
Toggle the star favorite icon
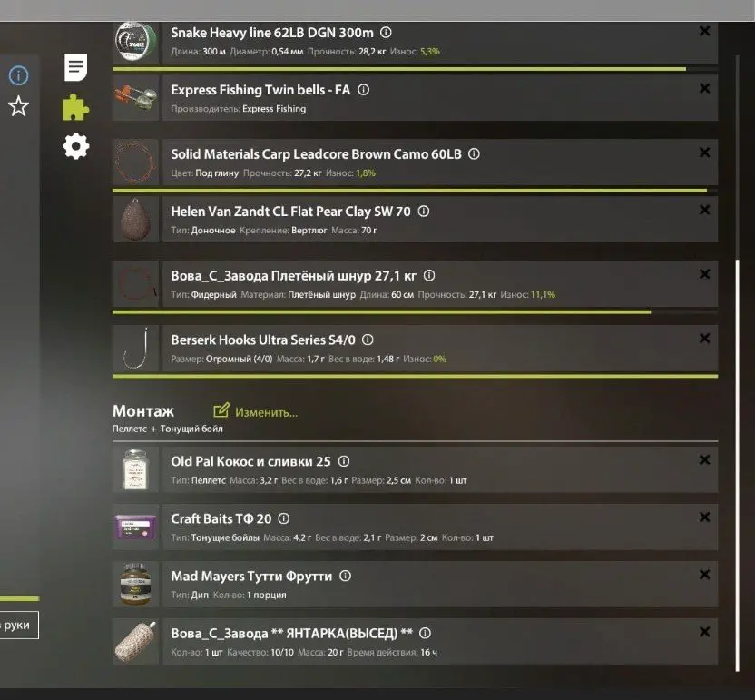pyautogui.click(x=18, y=106)
